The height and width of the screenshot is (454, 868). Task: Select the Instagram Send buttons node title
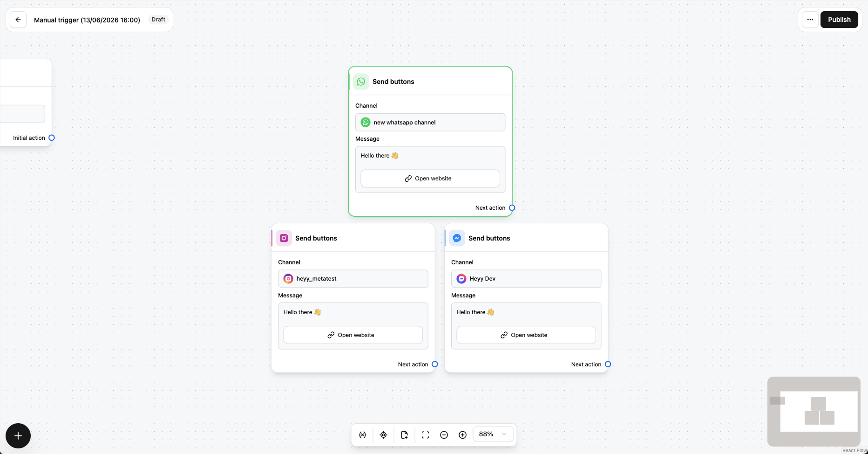tap(316, 238)
